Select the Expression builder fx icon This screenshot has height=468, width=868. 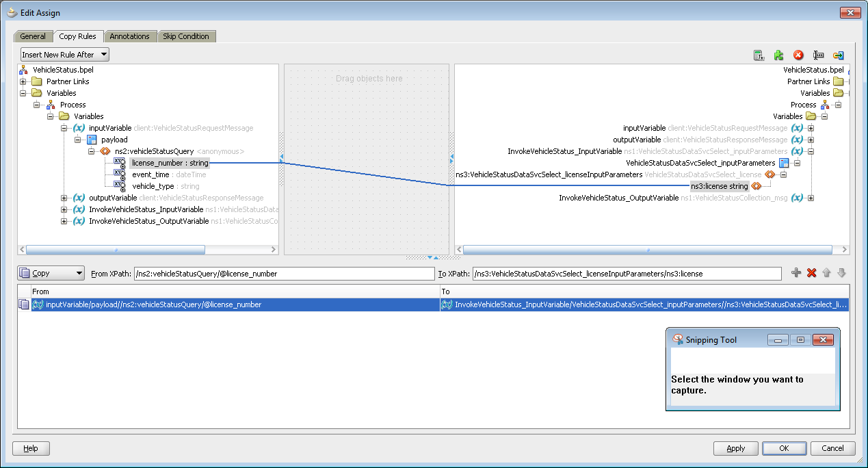pos(759,55)
